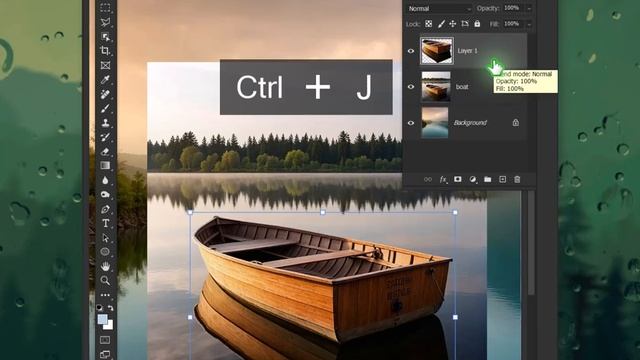Create a new layer group
The height and width of the screenshot is (360, 640).
tap(487, 180)
